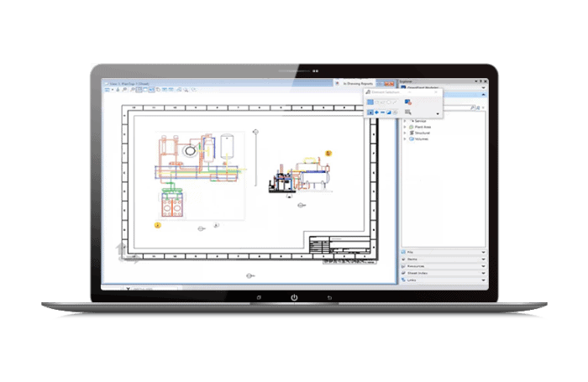Click yellow callout marker below plan drawing
This screenshot has height=382, width=588.
point(158,225)
